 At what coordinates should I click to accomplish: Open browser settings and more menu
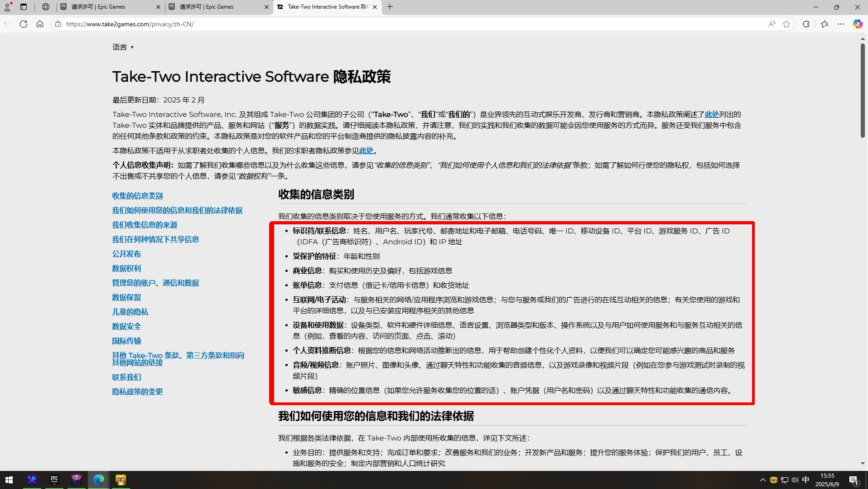point(841,24)
